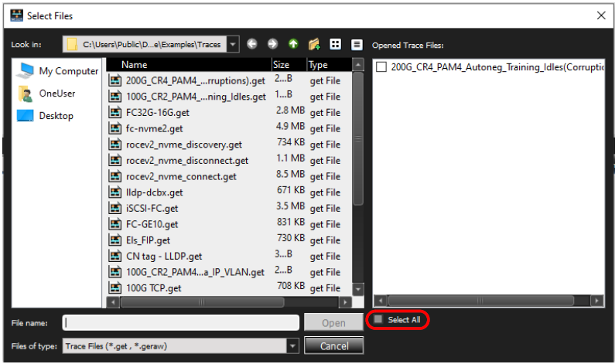Viewport: 615px width, 364px height.
Task: Select 100G_CR2_PAM4...a_IP_VLAN.get file name
Action: coord(195,272)
